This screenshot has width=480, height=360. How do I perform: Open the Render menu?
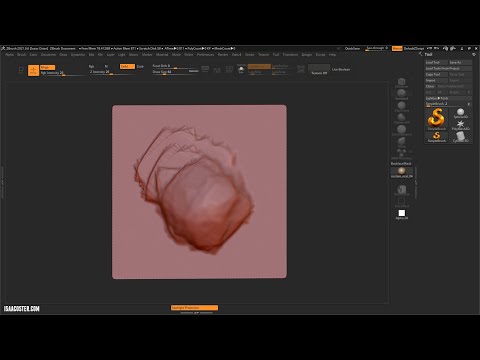tap(223, 55)
